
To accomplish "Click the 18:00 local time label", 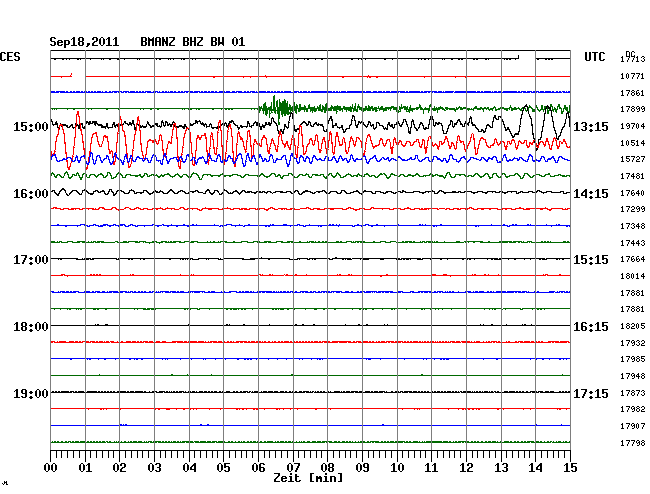I will pyautogui.click(x=31, y=327).
